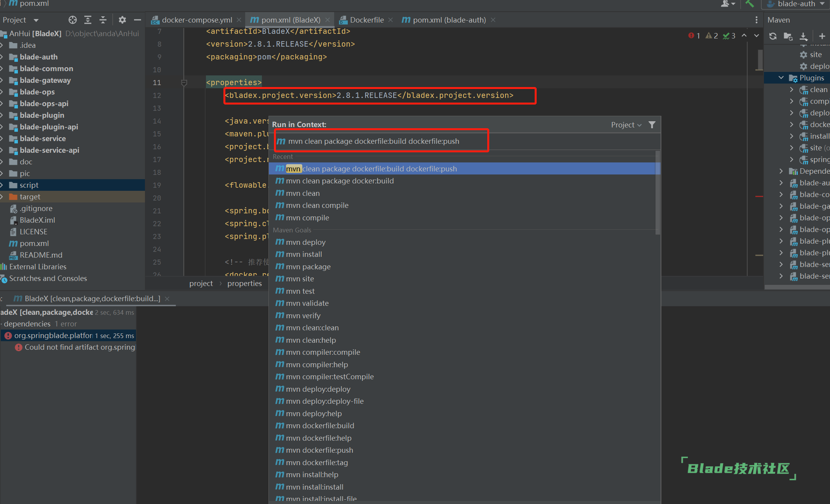This screenshot has height=504, width=830.
Task: Expand the target folder
Action: 2,197
